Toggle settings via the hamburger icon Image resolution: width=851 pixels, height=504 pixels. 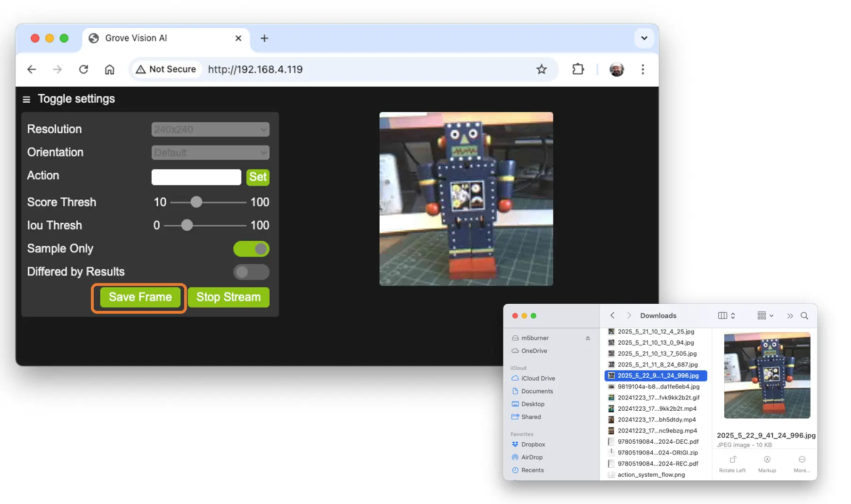26,99
